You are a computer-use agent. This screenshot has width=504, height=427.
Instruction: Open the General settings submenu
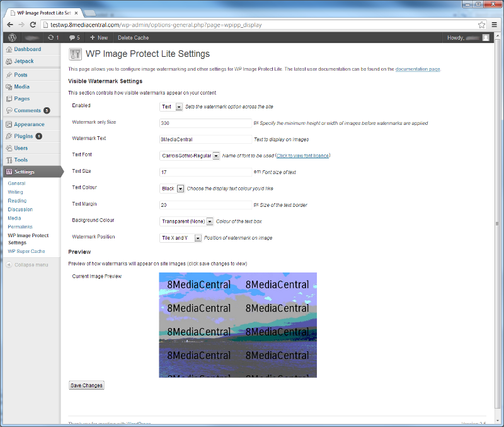[17, 184]
